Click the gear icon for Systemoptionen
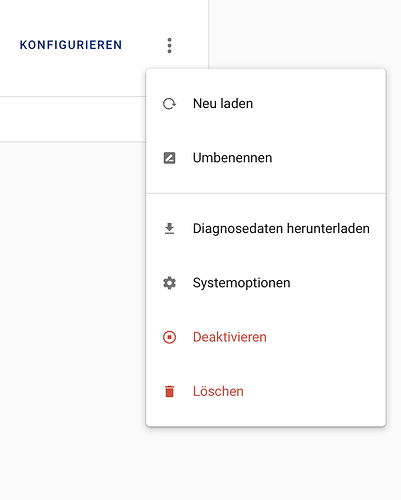 (x=169, y=283)
